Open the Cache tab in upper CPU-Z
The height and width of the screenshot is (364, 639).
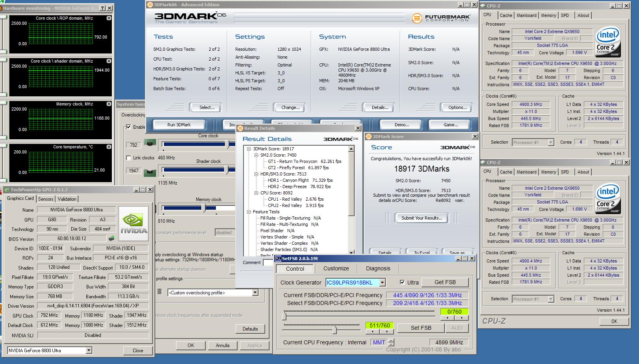pos(506,15)
